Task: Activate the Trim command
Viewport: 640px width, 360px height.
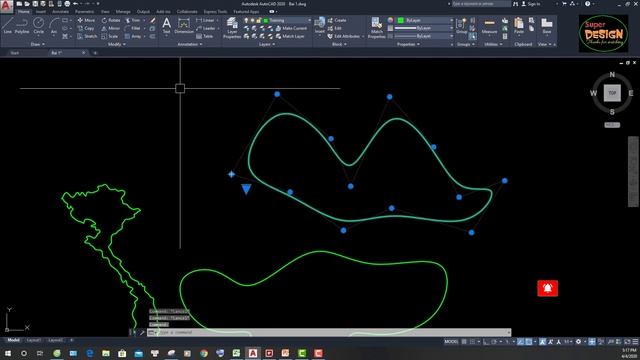Action: point(133,20)
